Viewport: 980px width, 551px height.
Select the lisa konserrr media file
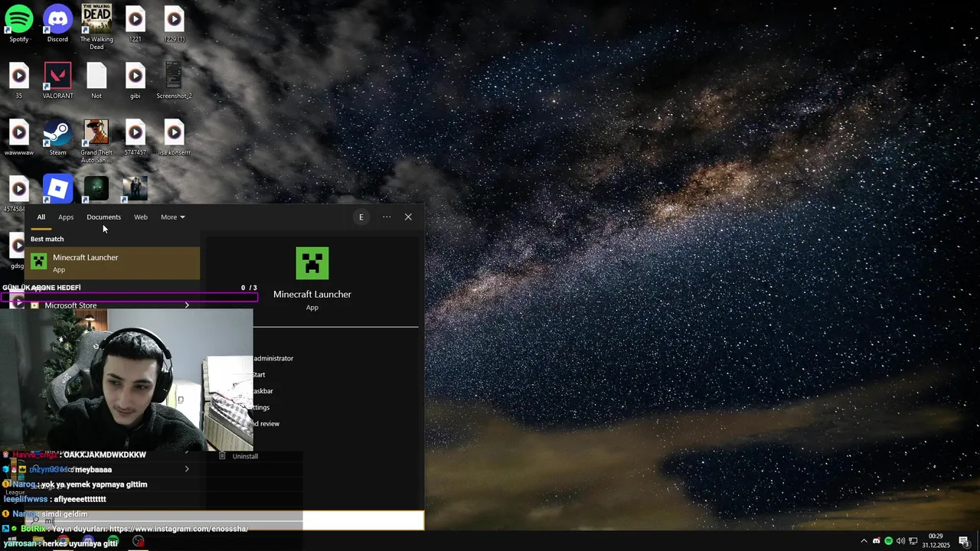[174, 138]
